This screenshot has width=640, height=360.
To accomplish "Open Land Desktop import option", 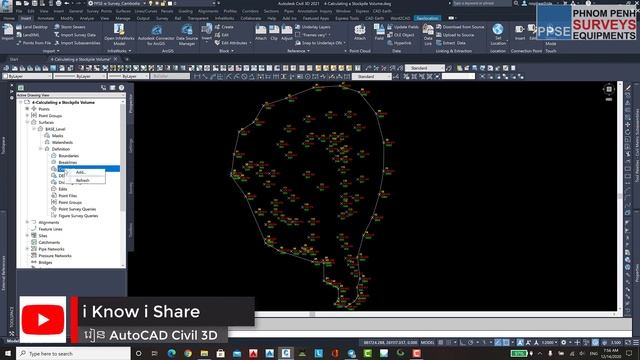I will (32, 27).
